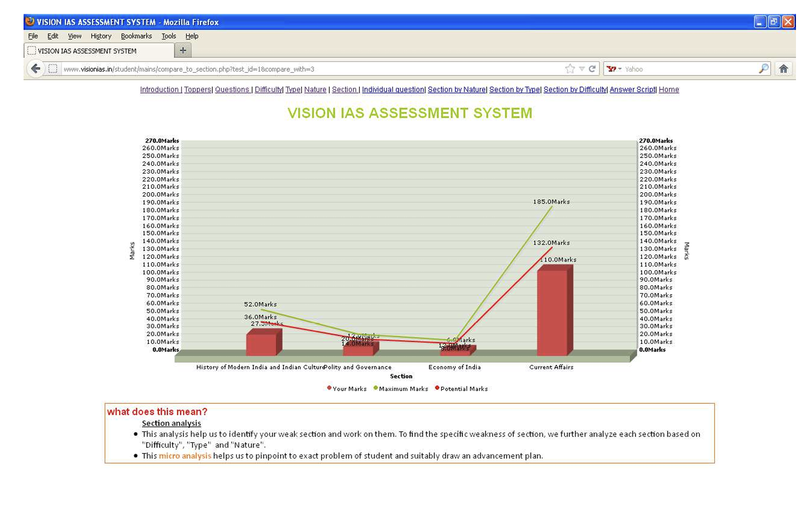Image resolution: width=812 pixels, height=517 pixels.
Task: Click the 36.0Marks data label
Action: tap(260, 317)
